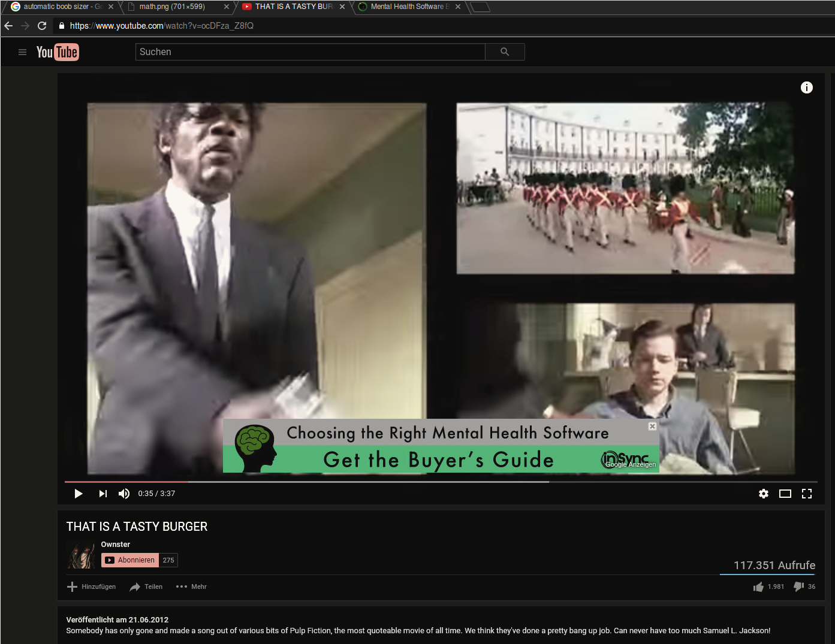Image resolution: width=835 pixels, height=644 pixels.
Task: Go to YouTube home via logo
Action: pyautogui.click(x=58, y=52)
